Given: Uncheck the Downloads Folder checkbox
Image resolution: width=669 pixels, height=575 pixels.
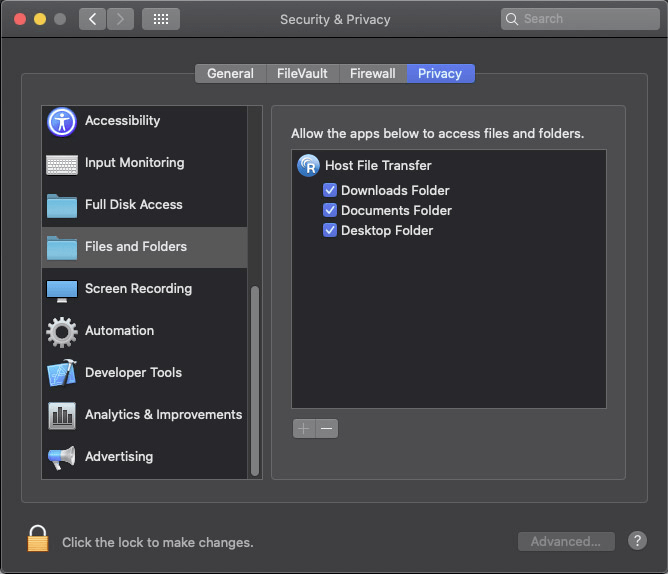Looking at the screenshot, I should coord(330,190).
